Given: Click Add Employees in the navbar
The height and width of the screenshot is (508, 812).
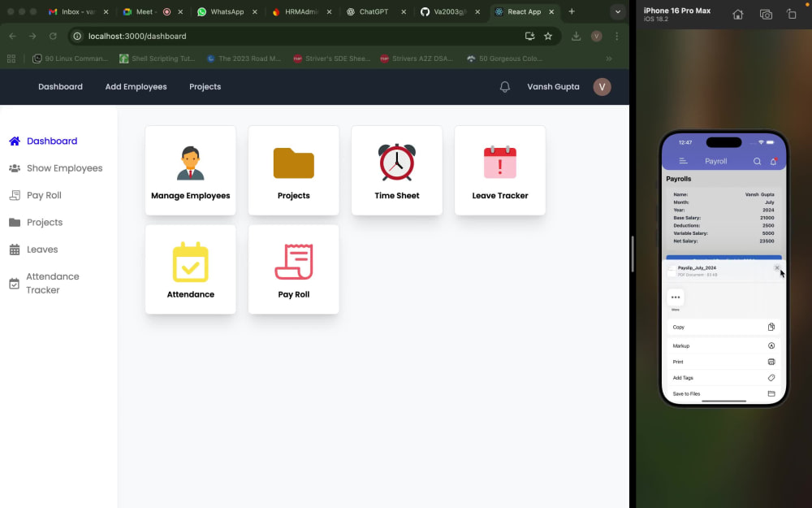Looking at the screenshot, I should tap(136, 87).
